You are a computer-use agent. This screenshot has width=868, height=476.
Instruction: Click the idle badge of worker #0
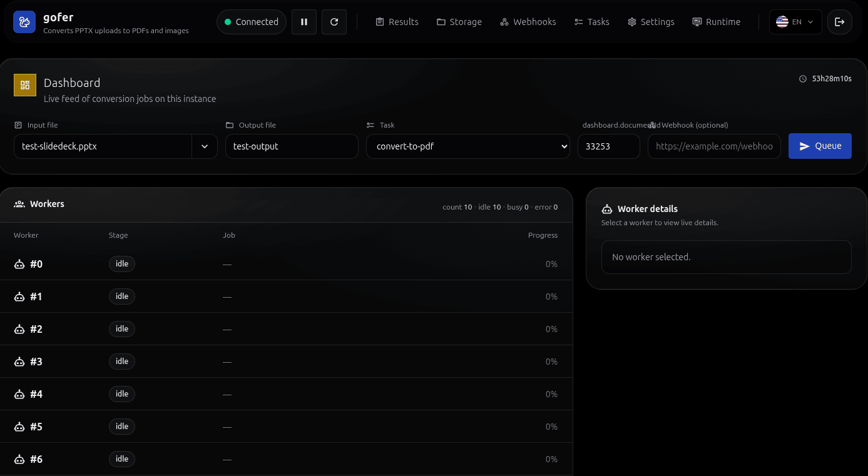pyautogui.click(x=122, y=264)
